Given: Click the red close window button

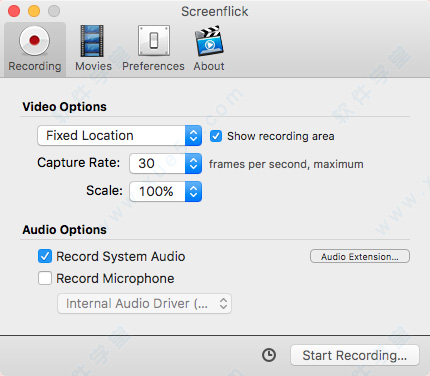Looking at the screenshot, I should point(14,11).
